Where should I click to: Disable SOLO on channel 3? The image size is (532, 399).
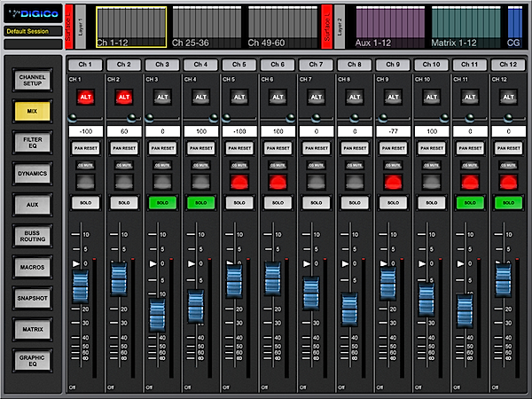pyautogui.click(x=162, y=203)
